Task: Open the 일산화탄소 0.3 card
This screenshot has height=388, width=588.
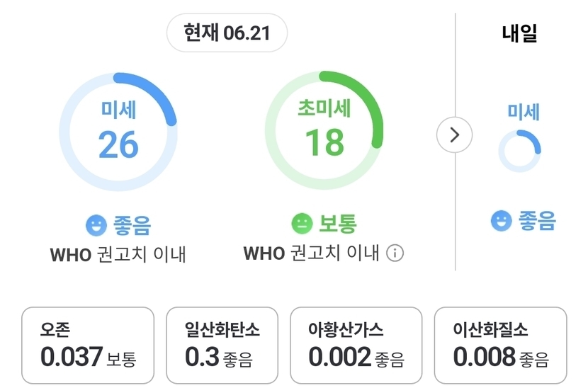Action: [222, 346]
